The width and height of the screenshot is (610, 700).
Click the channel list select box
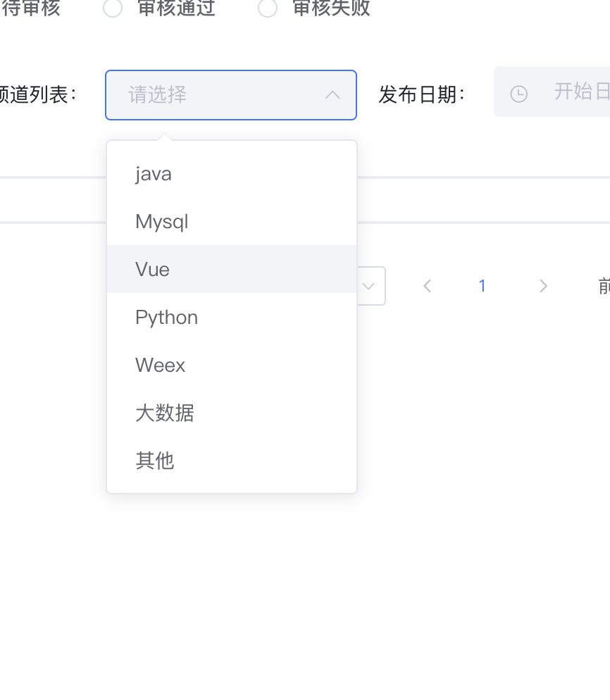[x=218, y=94]
